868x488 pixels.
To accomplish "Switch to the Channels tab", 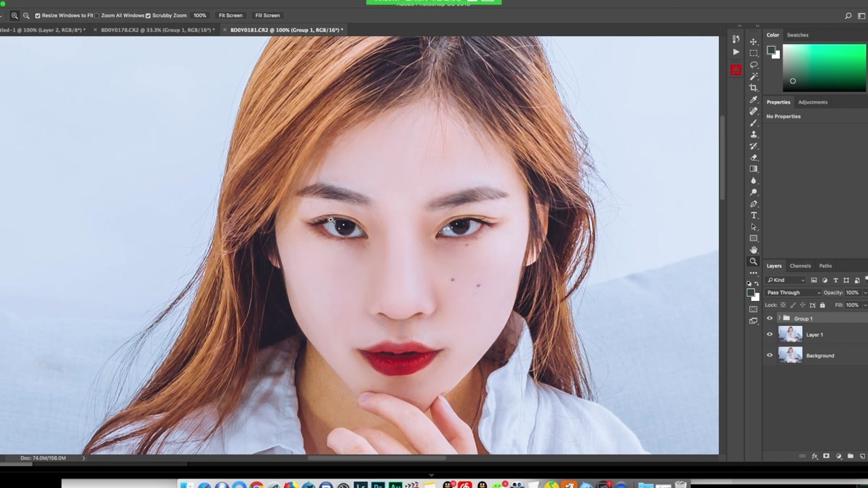I will click(800, 266).
